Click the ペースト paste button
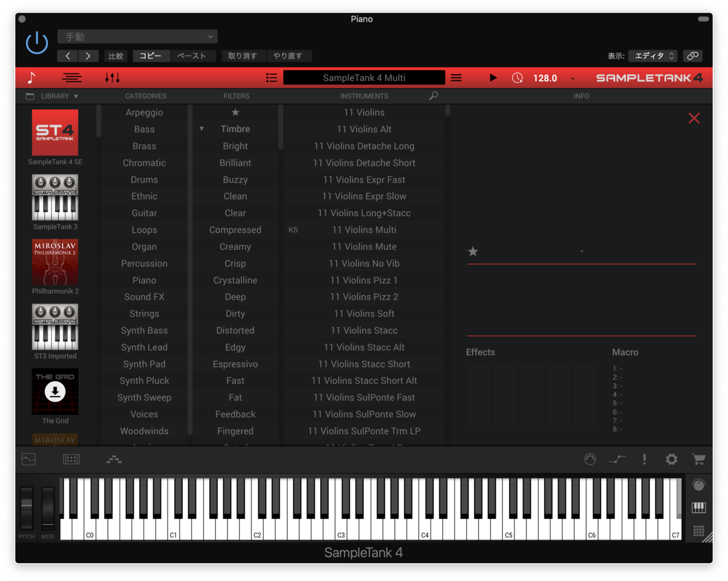The height and width of the screenshot is (581, 728). (192, 56)
